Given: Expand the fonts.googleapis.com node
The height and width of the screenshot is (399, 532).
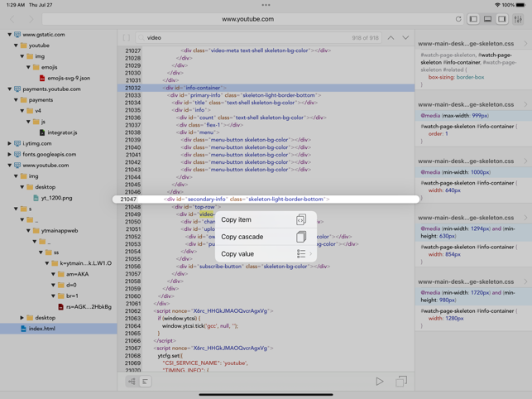Looking at the screenshot, I should pyautogui.click(x=9, y=154).
